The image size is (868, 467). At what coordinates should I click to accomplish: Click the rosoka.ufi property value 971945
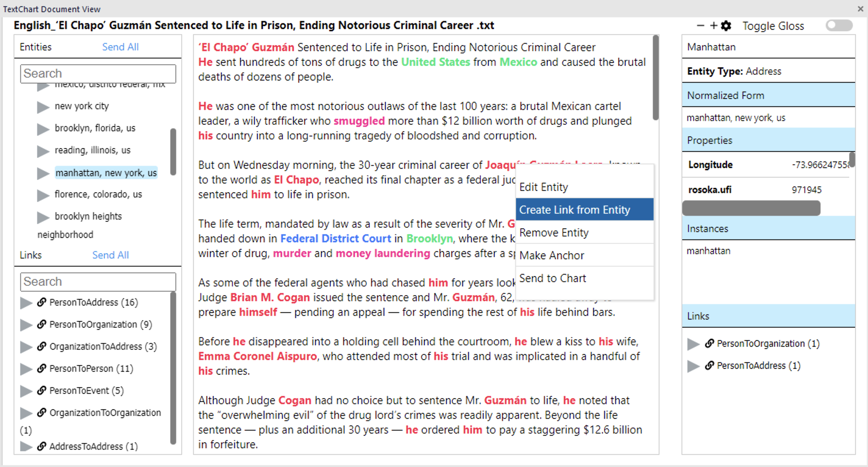click(x=807, y=190)
